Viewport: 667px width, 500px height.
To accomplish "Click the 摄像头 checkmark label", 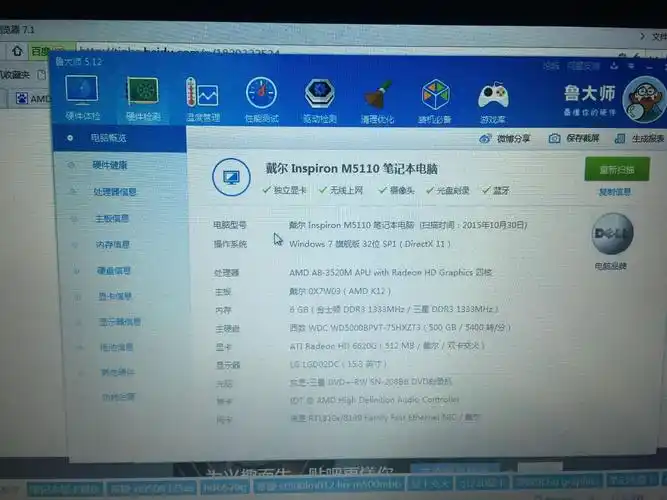I will [x=396, y=190].
